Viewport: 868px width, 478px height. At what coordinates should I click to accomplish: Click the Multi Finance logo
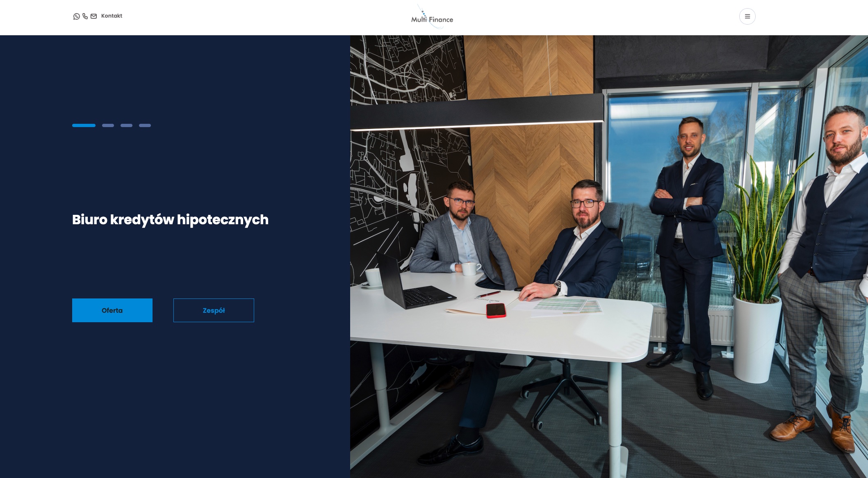pos(432,17)
